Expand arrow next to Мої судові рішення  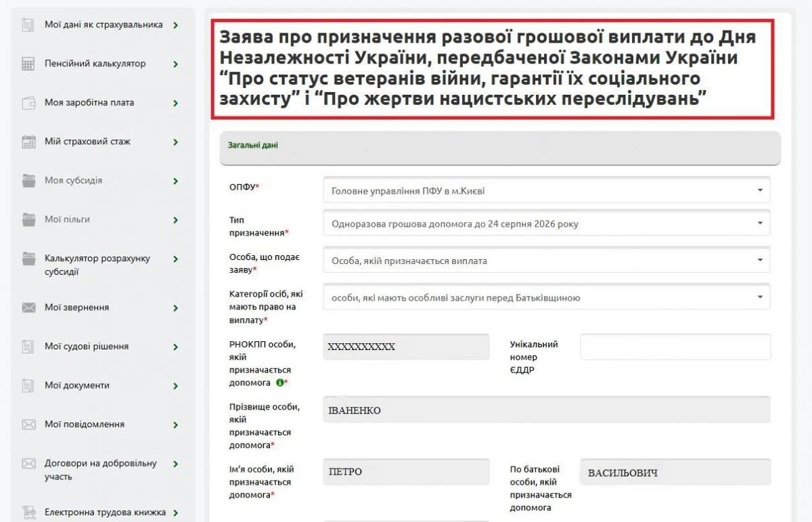(176, 347)
